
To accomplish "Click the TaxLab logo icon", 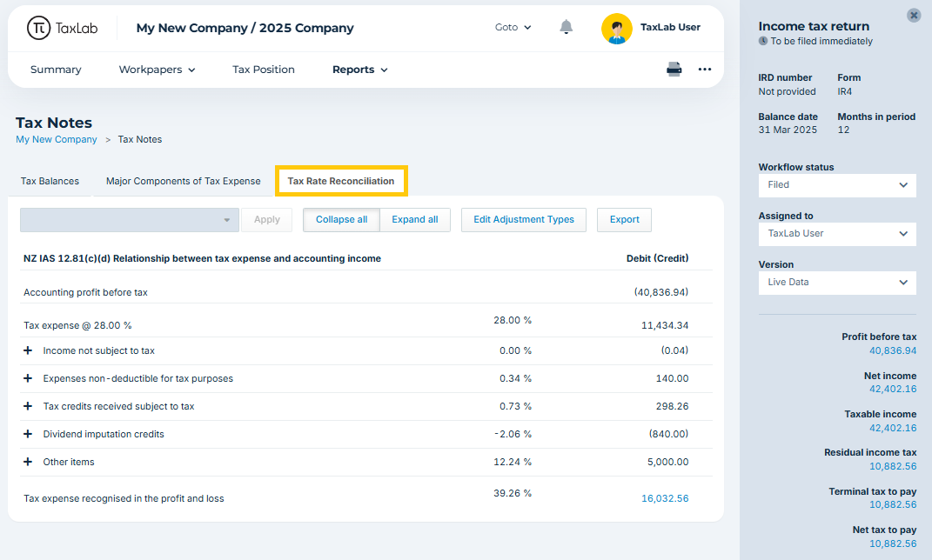I will [x=38, y=28].
